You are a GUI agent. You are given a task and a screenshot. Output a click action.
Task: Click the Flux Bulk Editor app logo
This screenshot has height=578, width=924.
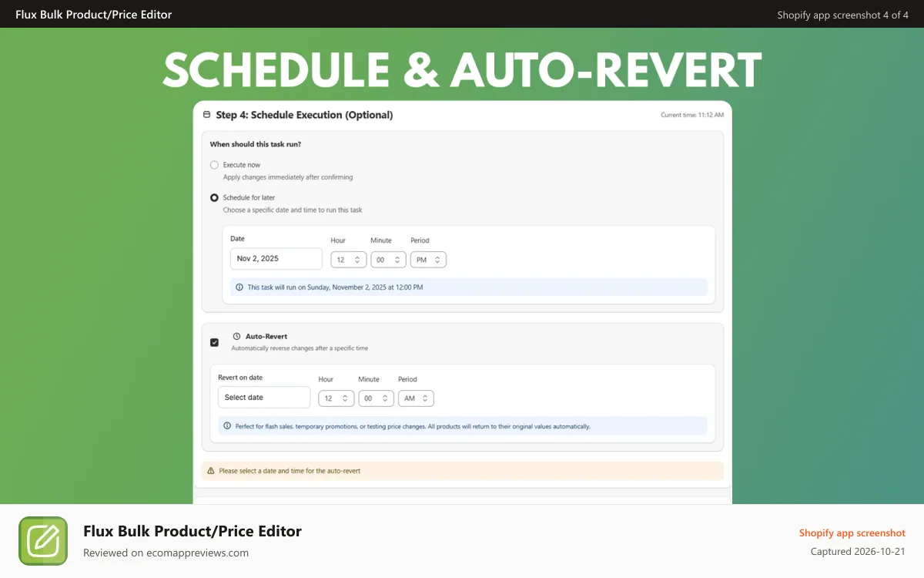coord(43,541)
